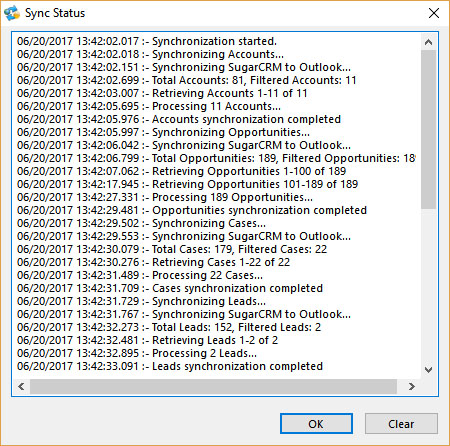Click the 'Opportunities synchronization completed' entry
The width and height of the screenshot is (450, 446).
192,210
